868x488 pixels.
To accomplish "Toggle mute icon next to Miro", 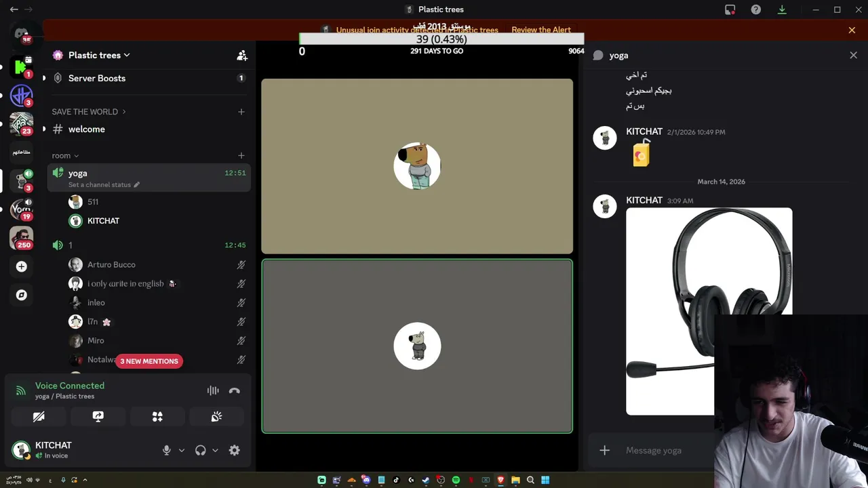I will 241,341.
